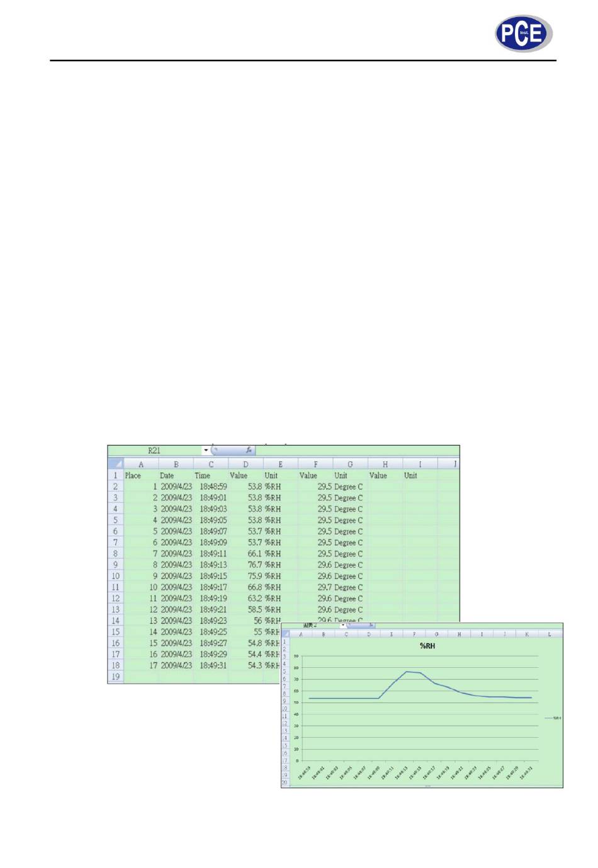Click the cell containing time 18:48:59
The height and width of the screenshot is (868, 598).
(211, 487)
